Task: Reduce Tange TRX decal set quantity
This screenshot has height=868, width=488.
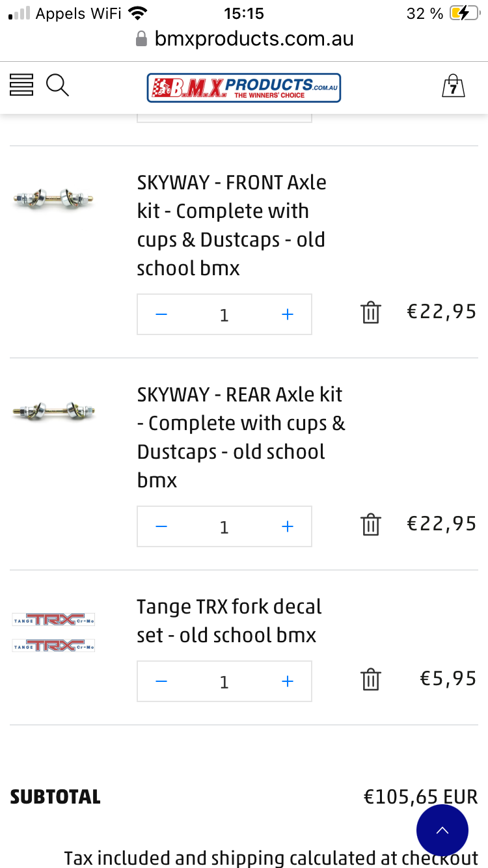Action: point(162,681)
